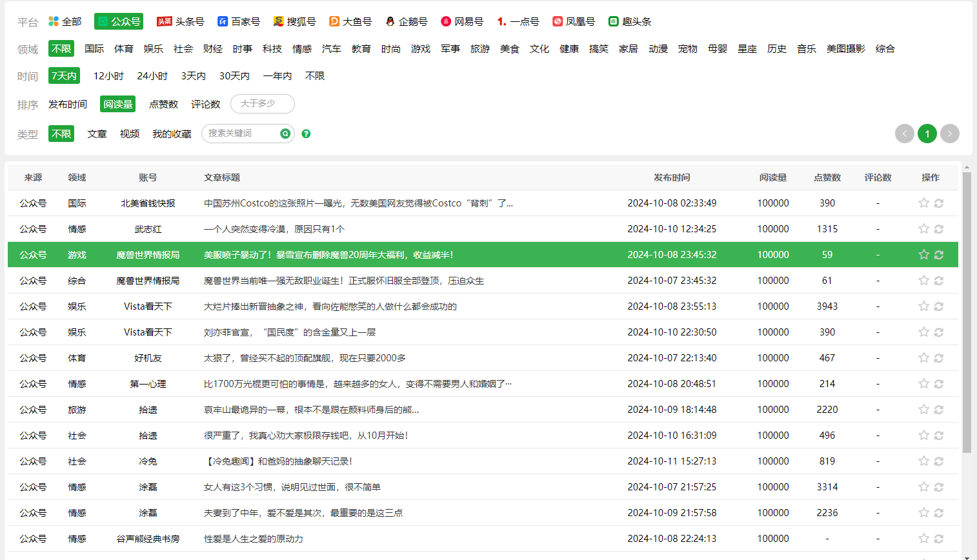Viewport: 977px width, 560px height.
Task: Filter domain to 综合
Action: point(885,48)
